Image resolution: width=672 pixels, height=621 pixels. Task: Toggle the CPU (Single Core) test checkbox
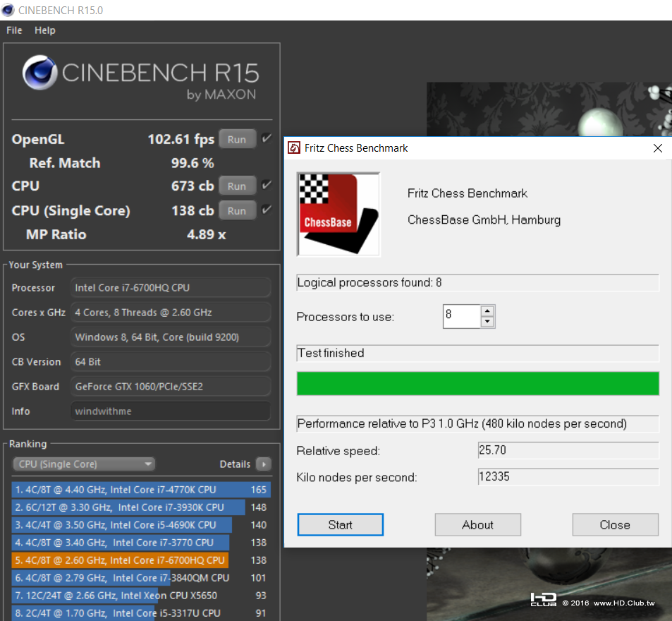click(267, 210)
